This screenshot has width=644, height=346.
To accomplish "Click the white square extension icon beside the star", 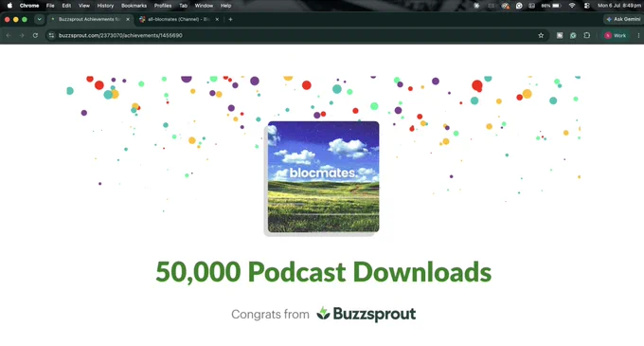I will coord(560,35).
